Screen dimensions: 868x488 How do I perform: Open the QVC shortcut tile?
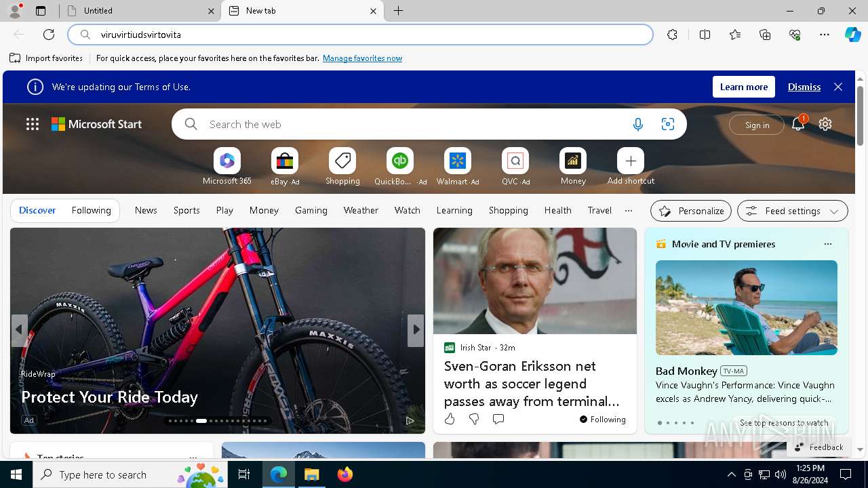pyautogui.click(x=515, y=166)
